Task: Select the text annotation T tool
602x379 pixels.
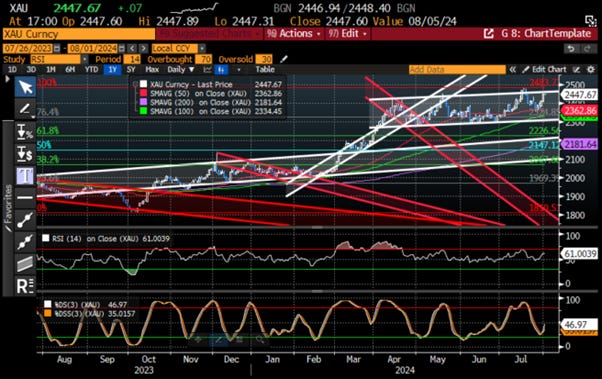Action: click(x=25, y=176)
